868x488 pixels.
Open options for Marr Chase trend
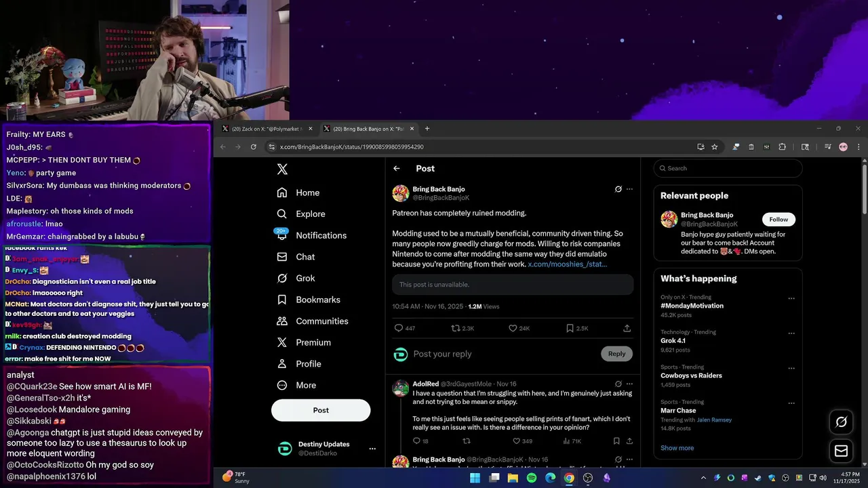tap(791, 403)
